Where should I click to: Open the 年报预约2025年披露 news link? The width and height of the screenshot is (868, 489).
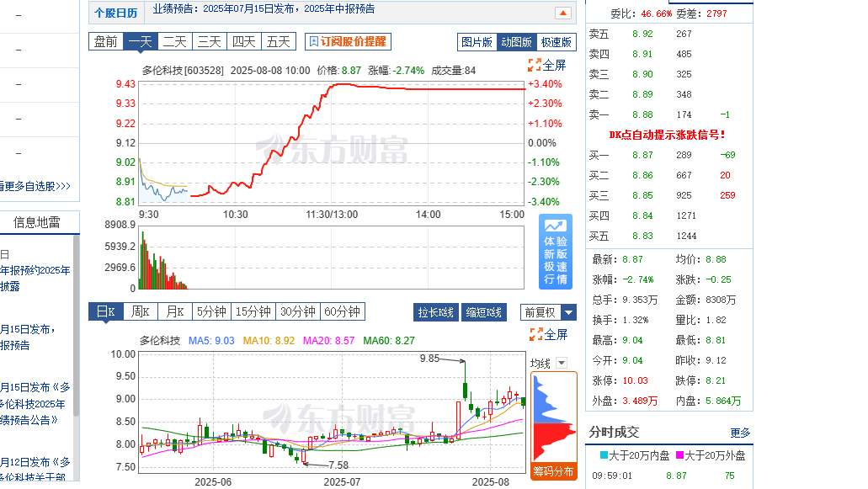coord(35,279)
